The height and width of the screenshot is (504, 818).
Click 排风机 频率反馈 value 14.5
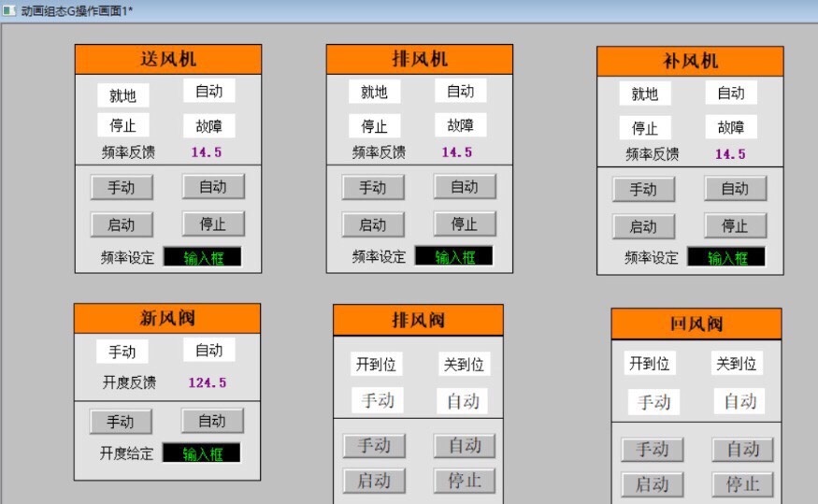[x=457, y=152]
